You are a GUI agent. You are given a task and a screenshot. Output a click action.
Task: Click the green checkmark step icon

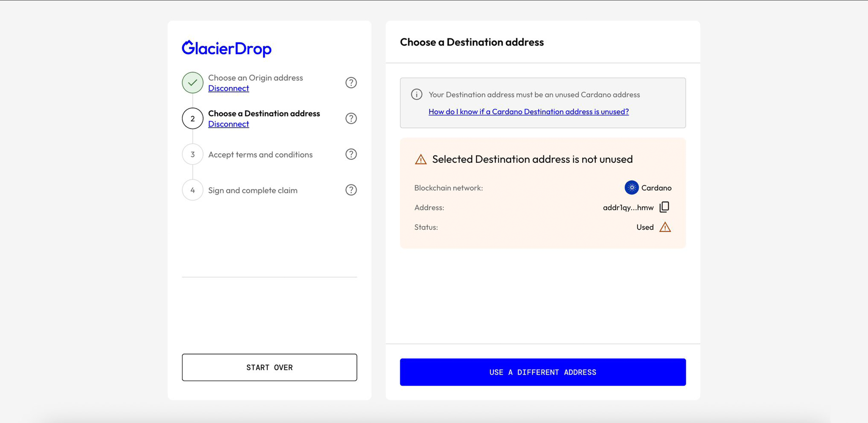click(193, 82)
